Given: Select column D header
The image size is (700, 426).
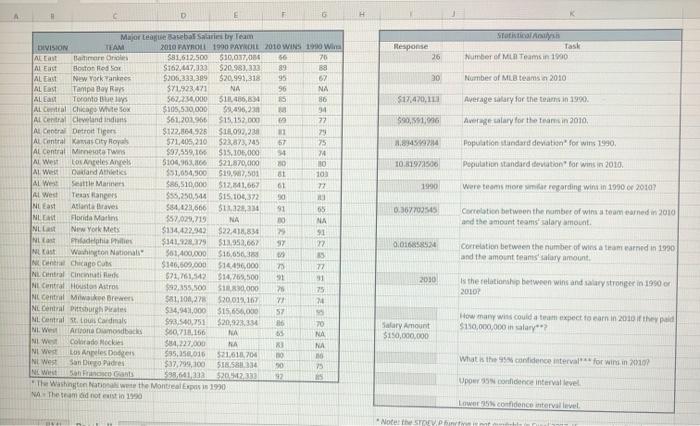Looking at the screenshot, I should (x=183, y=15).
